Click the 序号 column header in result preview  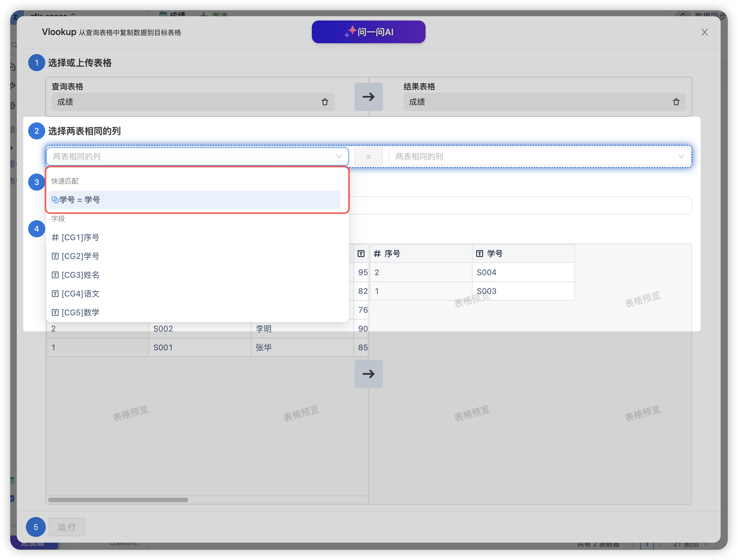click(x=421, y=254)
